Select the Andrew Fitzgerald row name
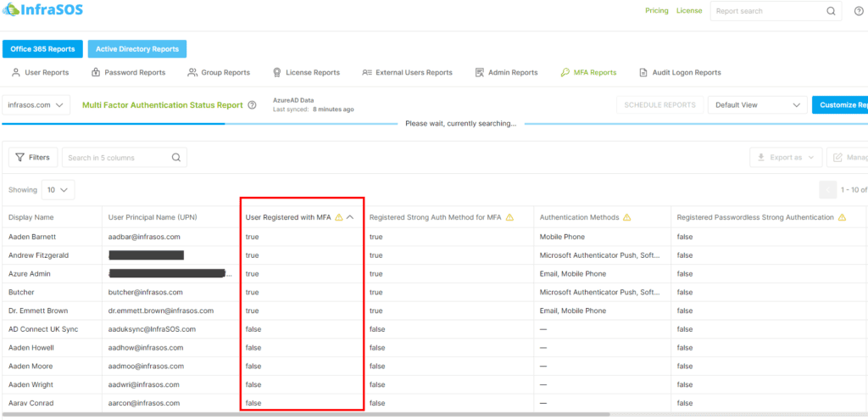Image resolution: width=868 pixels, height=420 pixels. click(37, 255)
